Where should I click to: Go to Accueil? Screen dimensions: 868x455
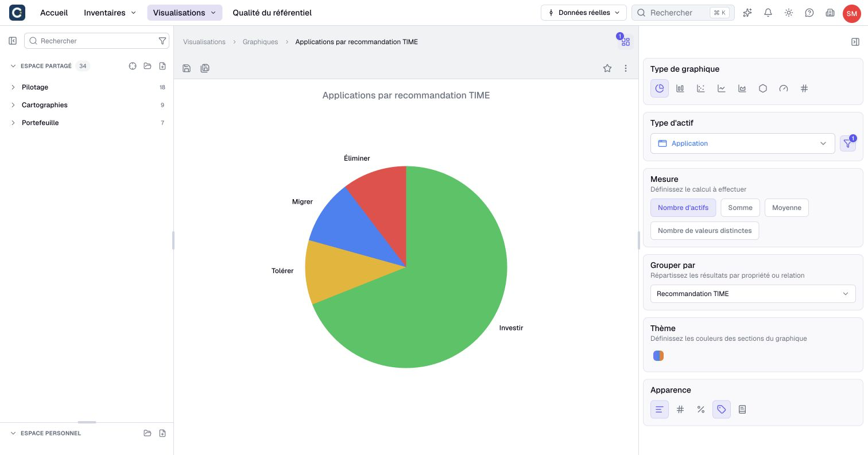click(54, 13)
